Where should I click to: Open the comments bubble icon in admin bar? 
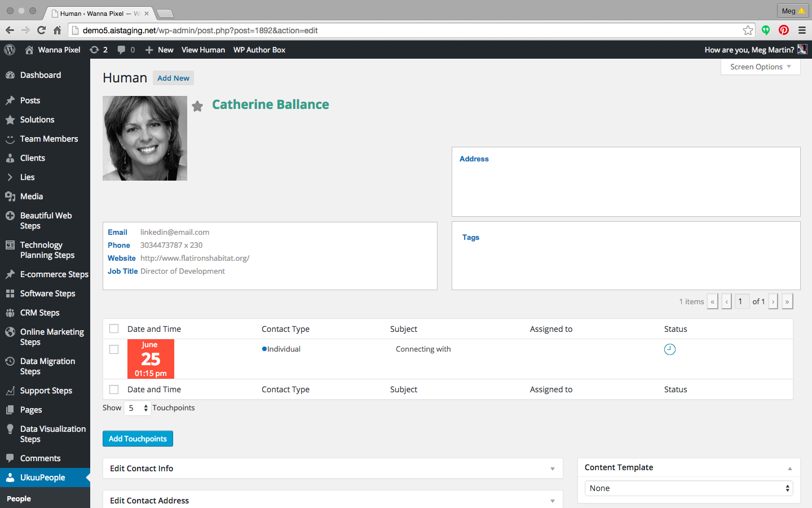(121, 50)
